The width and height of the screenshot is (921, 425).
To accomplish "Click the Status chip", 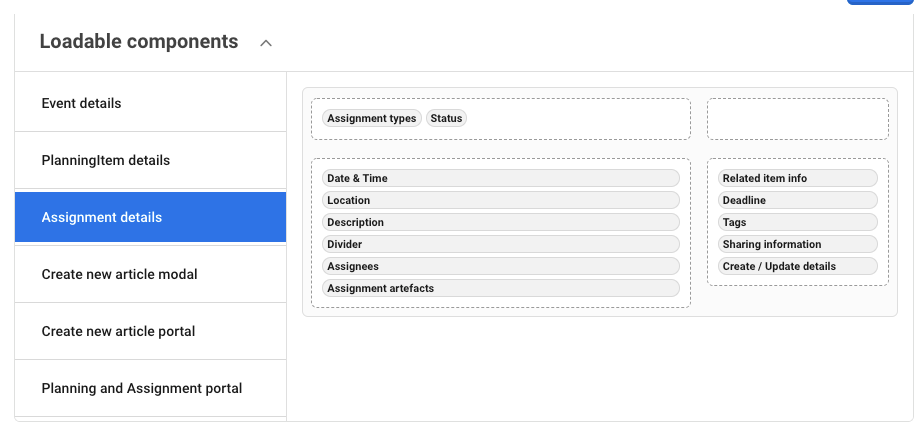I will point(446,118).
